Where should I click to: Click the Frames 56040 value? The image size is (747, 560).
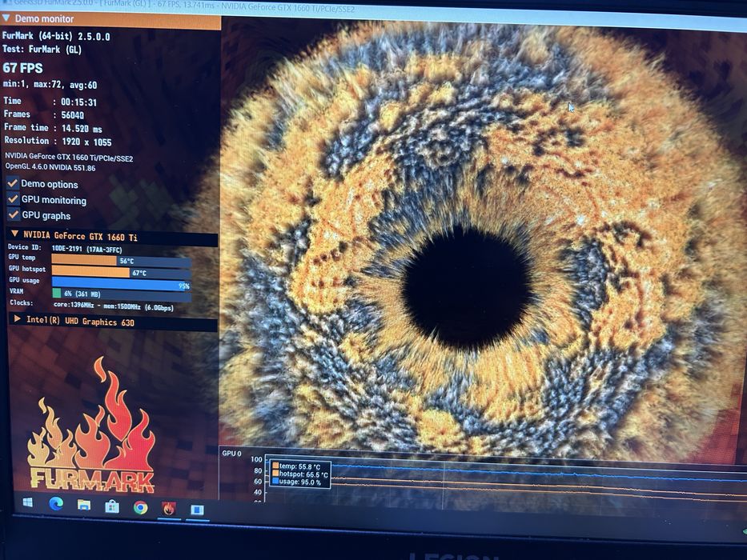72,114
